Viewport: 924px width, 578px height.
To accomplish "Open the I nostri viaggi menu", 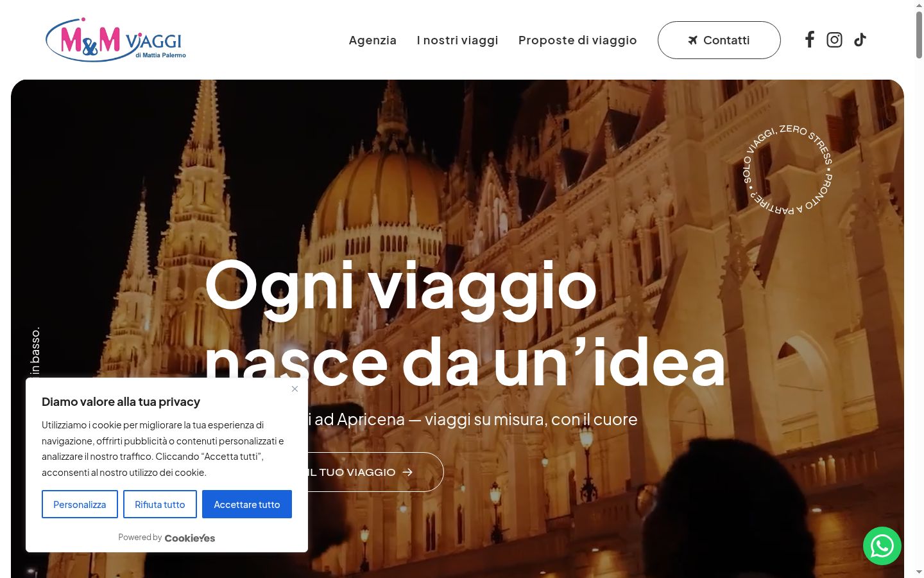I will [458, 40].
